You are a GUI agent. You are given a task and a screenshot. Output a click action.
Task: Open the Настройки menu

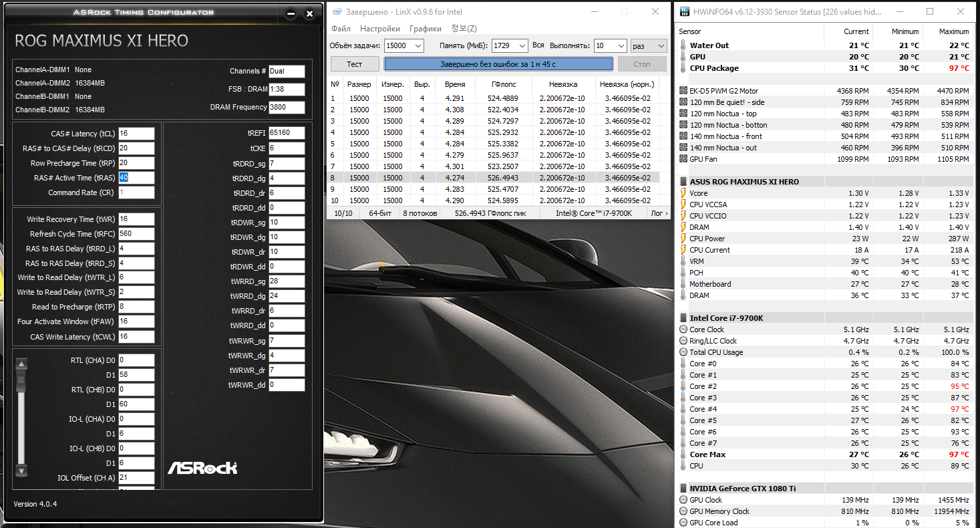pyautogui.click(x=379, y=29)
